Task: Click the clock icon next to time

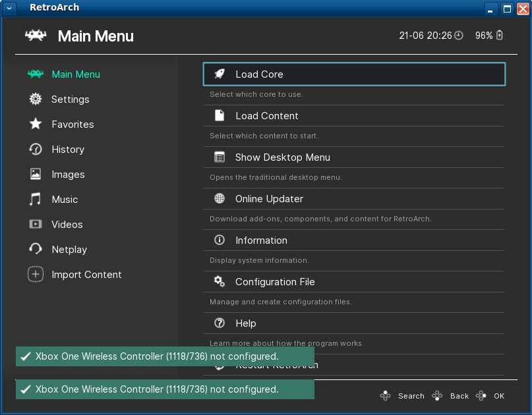Action: tap(459, 36)
